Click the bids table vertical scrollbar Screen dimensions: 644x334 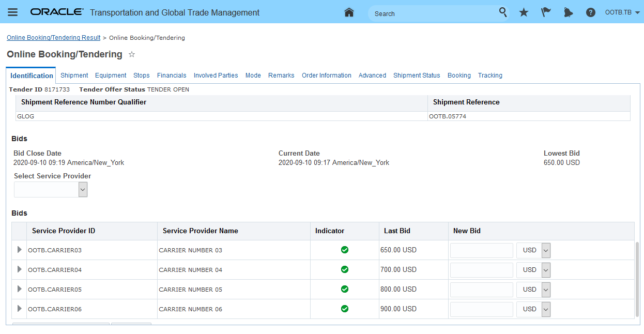click(637, 279)
